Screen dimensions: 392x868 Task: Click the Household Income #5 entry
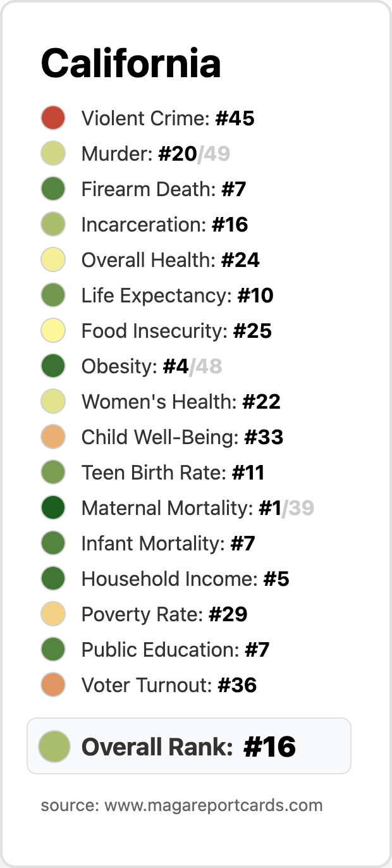tap(165, 579)
